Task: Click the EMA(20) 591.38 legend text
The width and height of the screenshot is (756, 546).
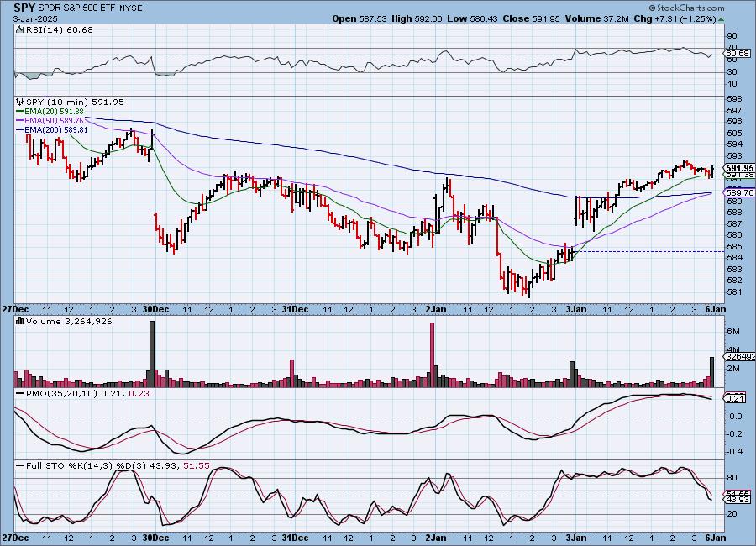Action: coord(54,112)
